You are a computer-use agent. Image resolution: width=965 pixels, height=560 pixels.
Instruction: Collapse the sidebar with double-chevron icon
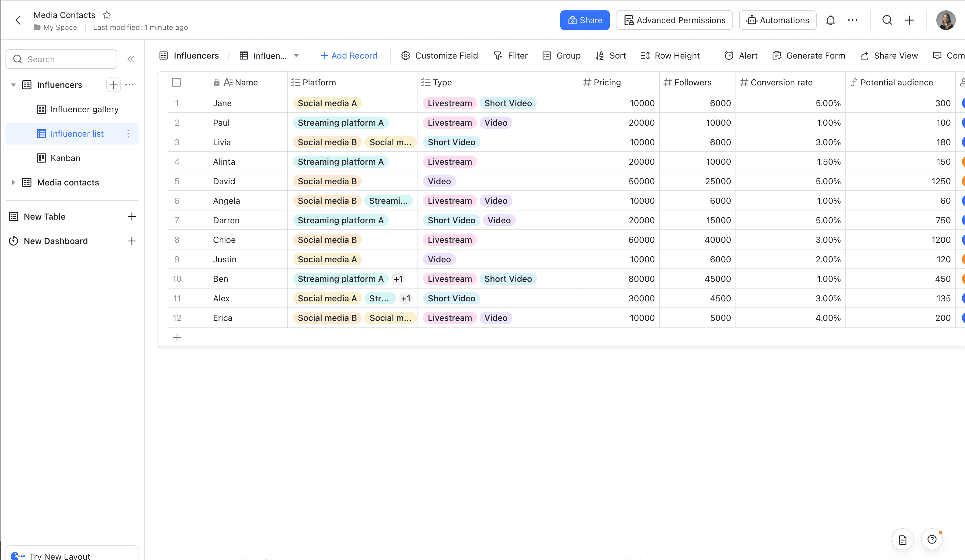coord(131,59)
